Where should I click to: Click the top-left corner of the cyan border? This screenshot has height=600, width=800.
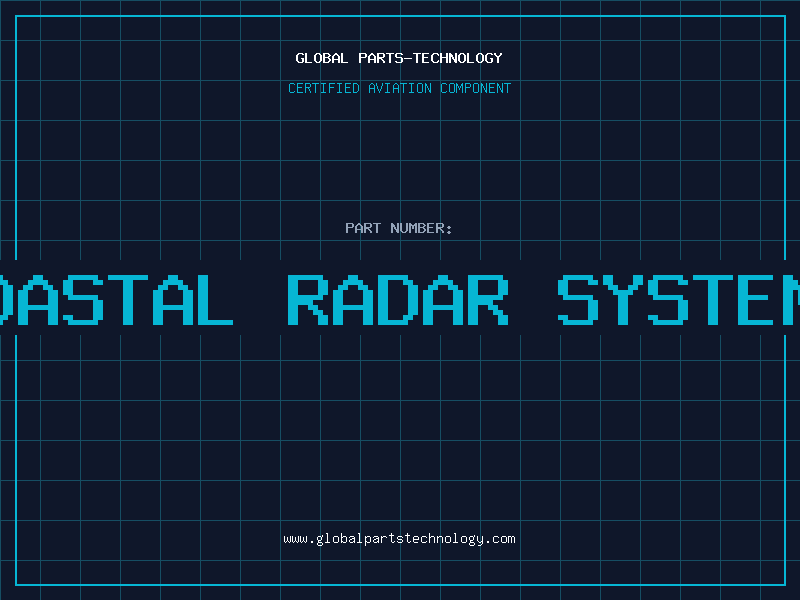pyautogui.click(x=15, y=15)
